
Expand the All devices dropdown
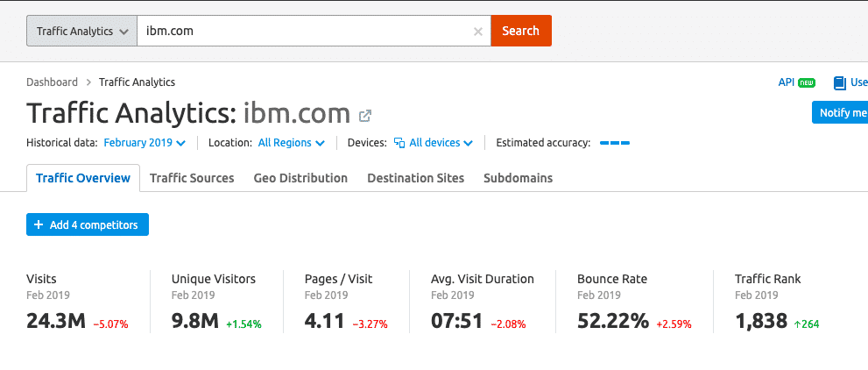[434, 143]
